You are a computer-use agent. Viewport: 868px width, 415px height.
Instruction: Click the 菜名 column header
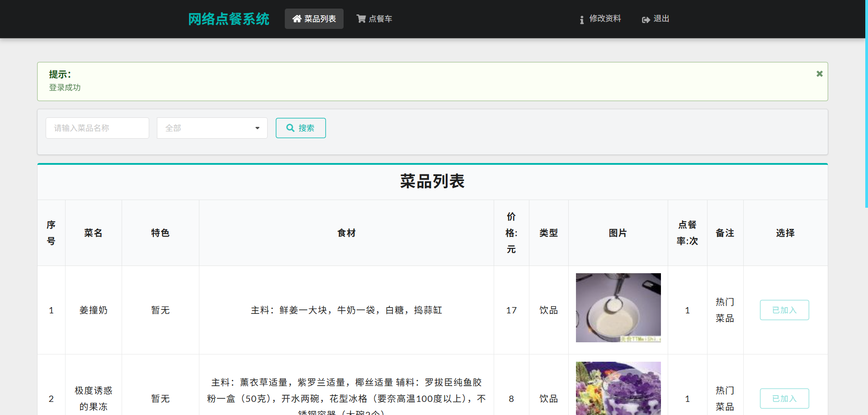93,233
